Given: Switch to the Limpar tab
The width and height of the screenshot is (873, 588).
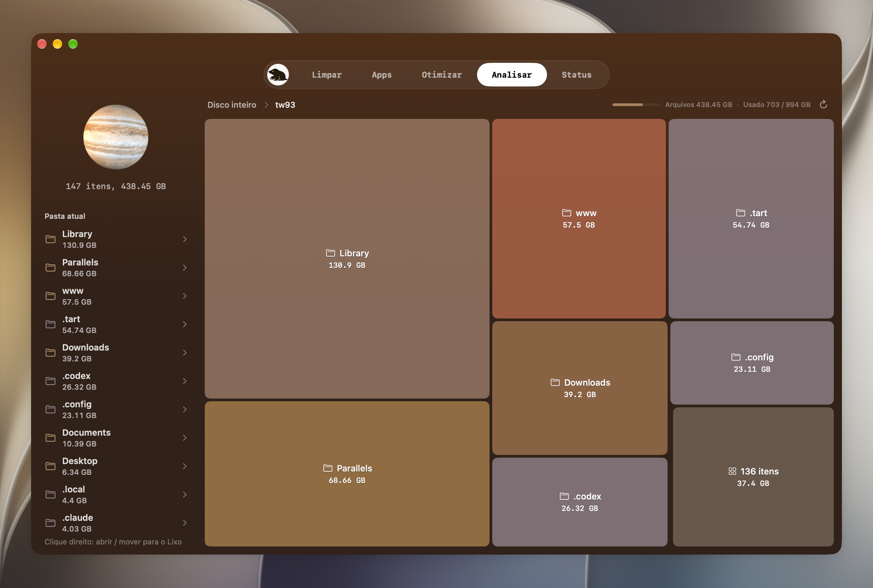Looking at the screenshot, I should tap(327, 75).
